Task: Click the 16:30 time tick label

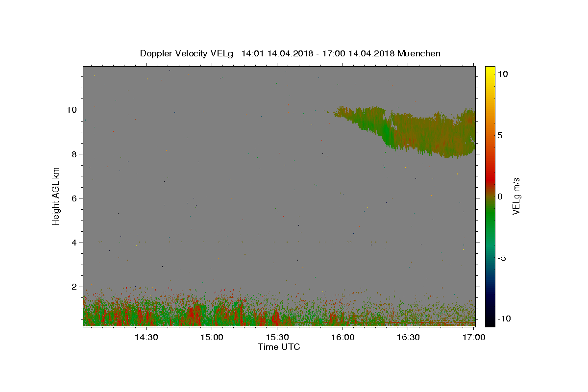Action: [408, 337]
